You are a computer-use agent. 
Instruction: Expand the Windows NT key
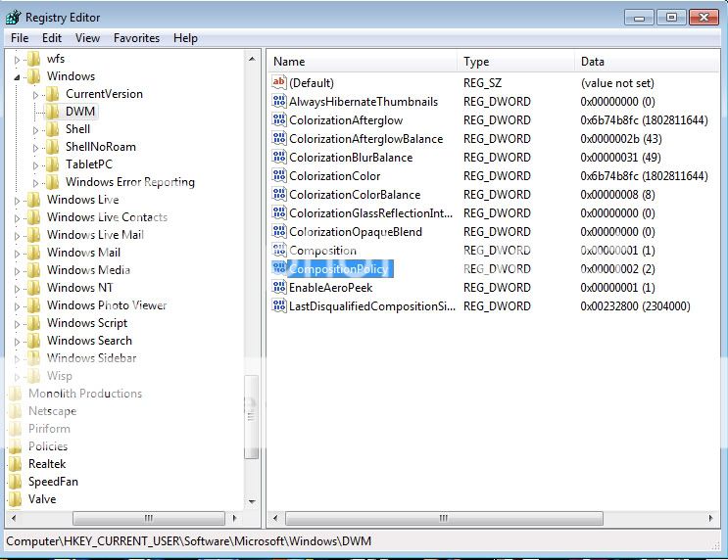pyautogui.click(x=18, y=289)
